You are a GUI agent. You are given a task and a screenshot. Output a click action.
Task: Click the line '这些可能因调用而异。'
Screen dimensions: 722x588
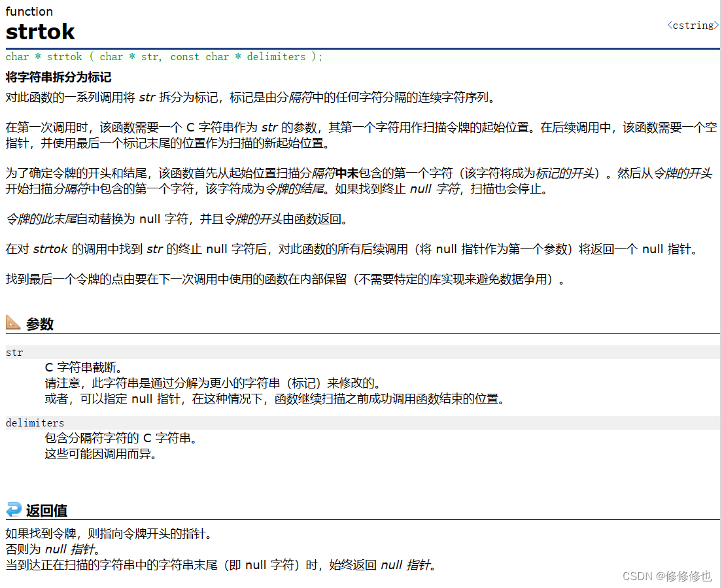101,454
